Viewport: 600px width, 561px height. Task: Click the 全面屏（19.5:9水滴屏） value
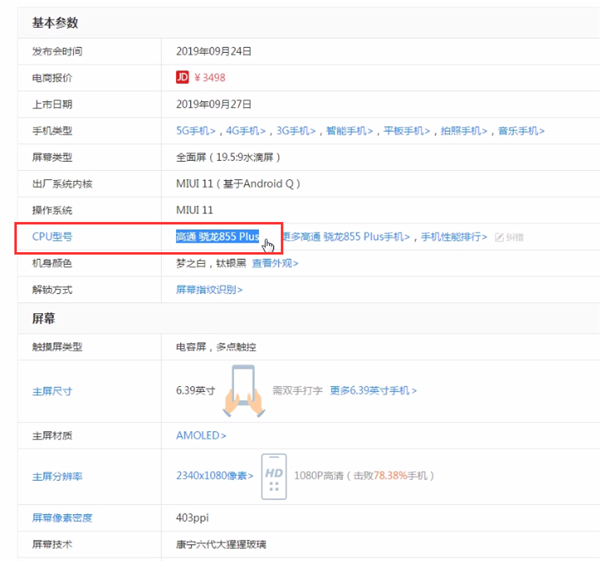point(228,157)
